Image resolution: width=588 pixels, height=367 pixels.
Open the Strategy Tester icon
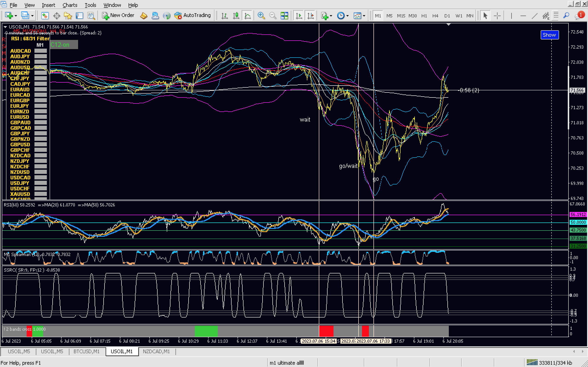pos(91,16)
